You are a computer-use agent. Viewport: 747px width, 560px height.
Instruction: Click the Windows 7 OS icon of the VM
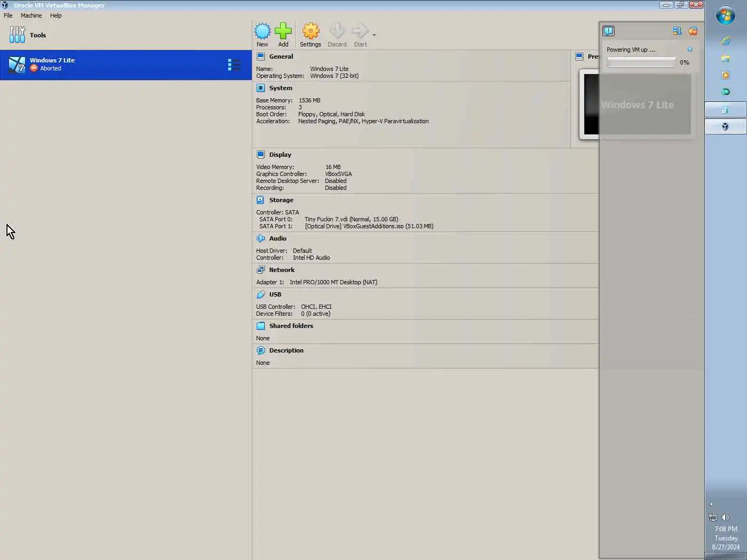(17, 65)
